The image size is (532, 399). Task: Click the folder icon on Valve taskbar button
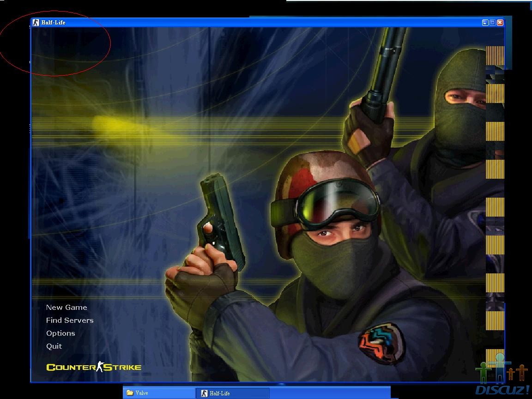click(x=130, y=393)
